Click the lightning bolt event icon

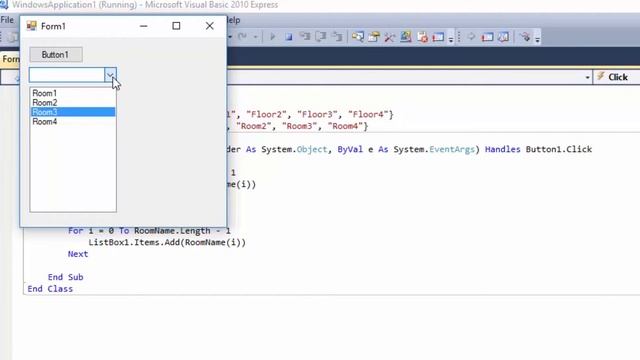point(600,76)
